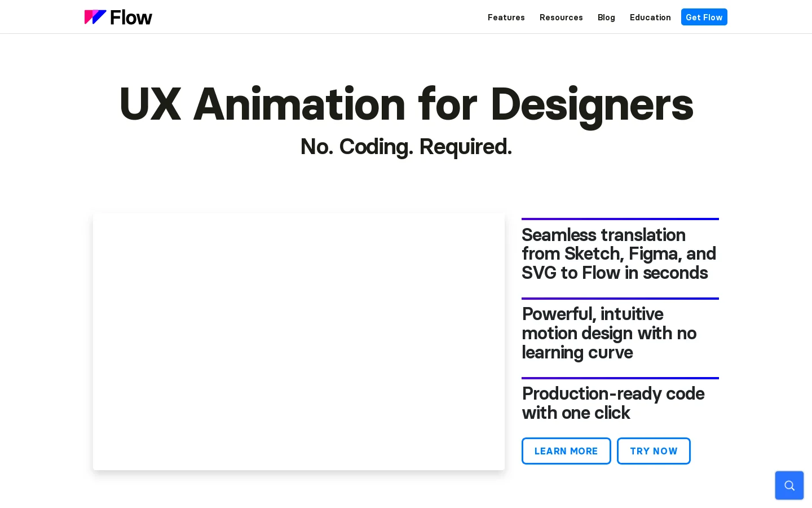
Task: Click purple progress bar above Powerful, intuitive
Action: [620, 299]
